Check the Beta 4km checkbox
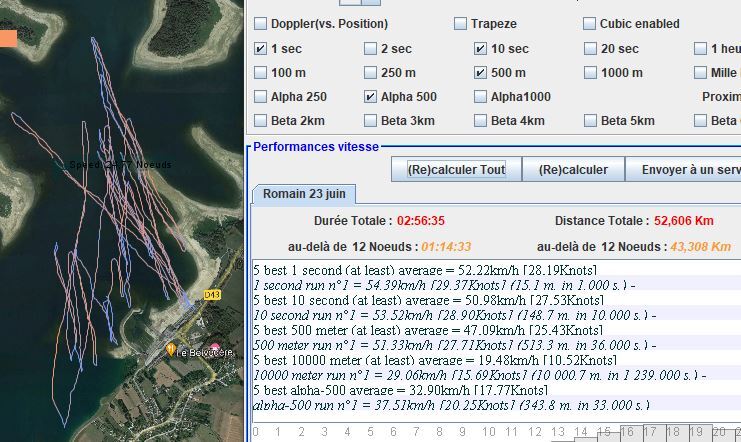741x442 pixels. coord(480,121)
